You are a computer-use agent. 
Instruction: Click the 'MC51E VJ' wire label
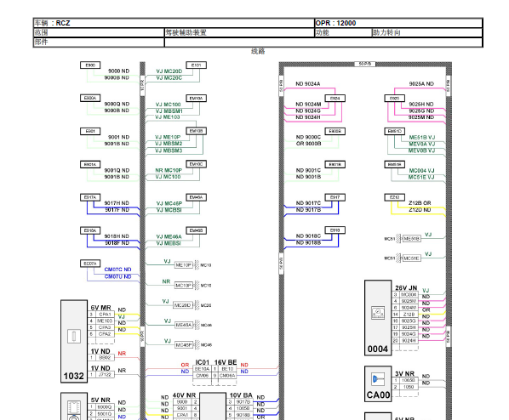421,177
